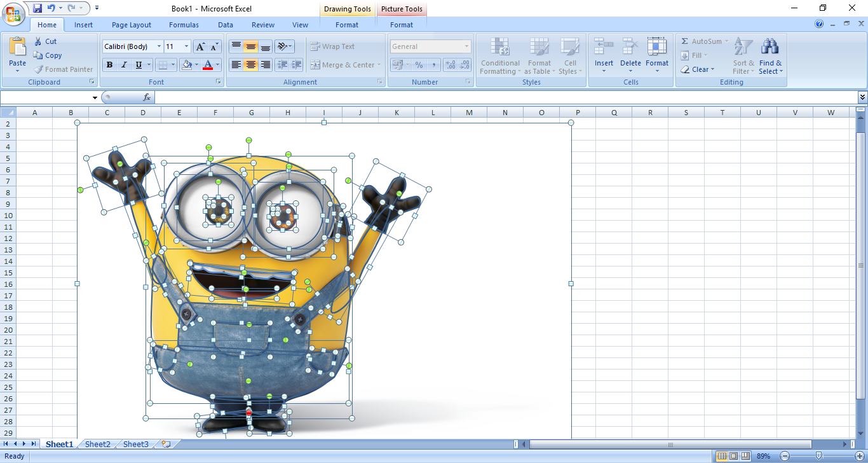Apply the red font color
868x463 pixels.
point(208,65)
